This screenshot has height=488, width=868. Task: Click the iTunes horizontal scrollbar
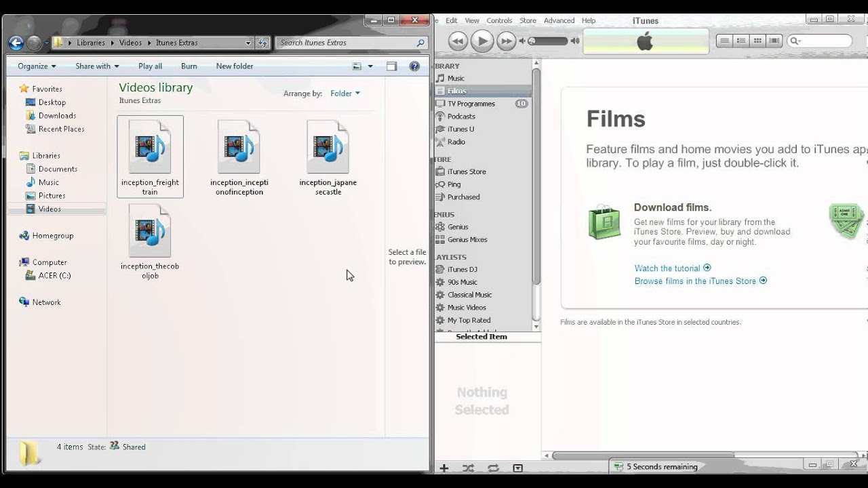click(642, 455)
